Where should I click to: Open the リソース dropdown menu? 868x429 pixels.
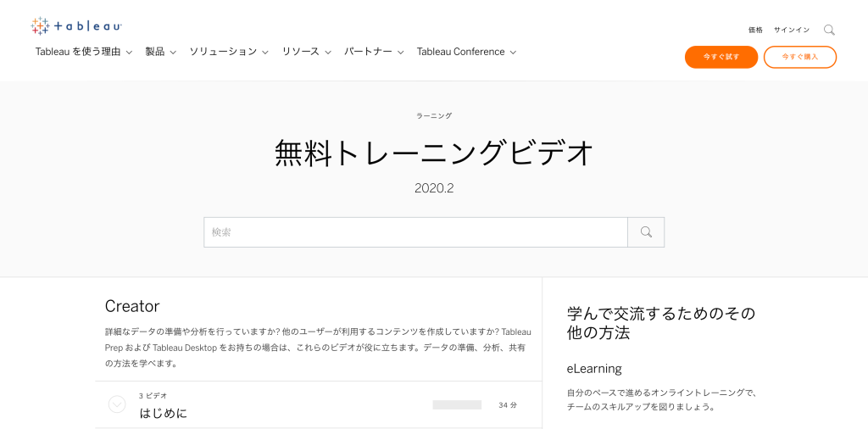pos(306,52)
